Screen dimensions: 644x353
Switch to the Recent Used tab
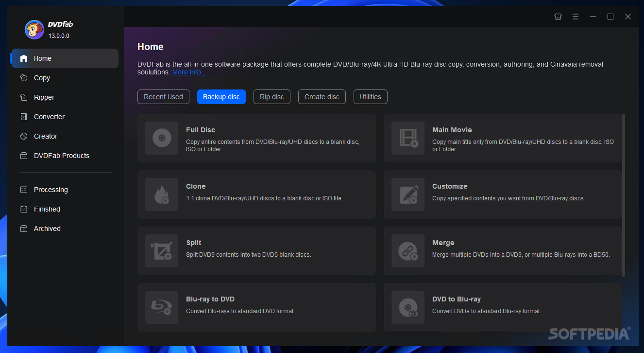click(x=163, y=97)
